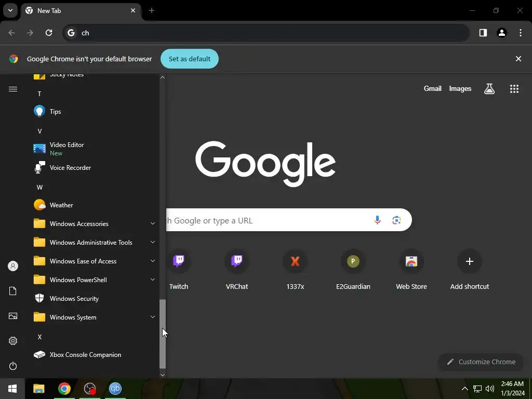
Task: Open qBittorrent on the taskbar
Action: coord(115,389)
